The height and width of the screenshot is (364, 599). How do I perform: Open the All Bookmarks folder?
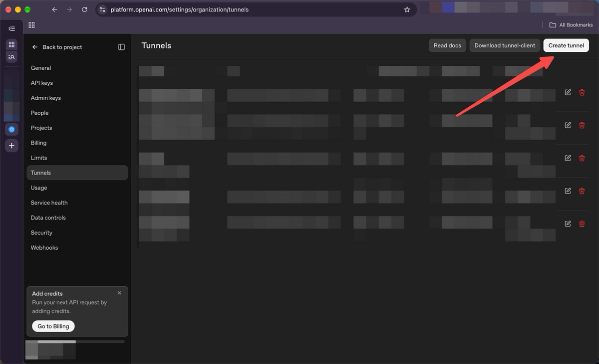571,25
